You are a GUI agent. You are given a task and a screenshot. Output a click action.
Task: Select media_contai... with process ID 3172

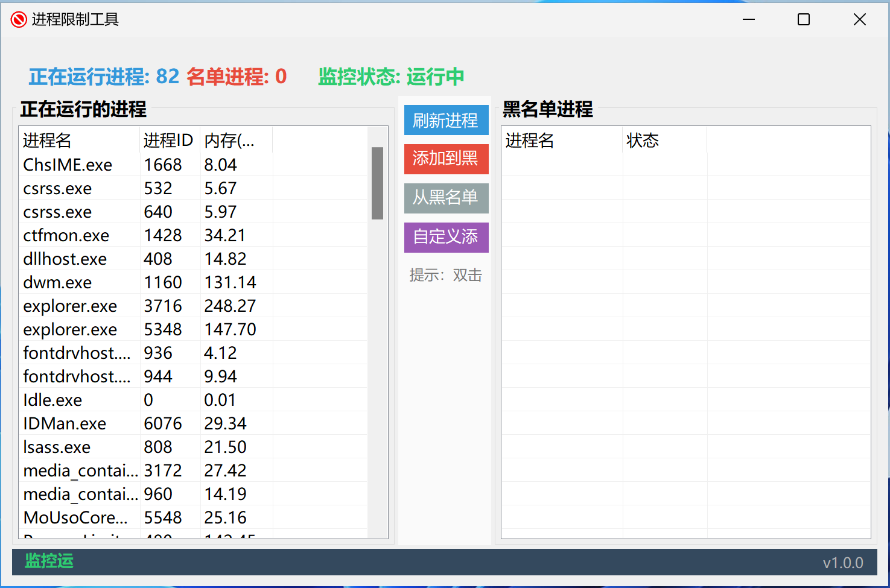point(193,470)
